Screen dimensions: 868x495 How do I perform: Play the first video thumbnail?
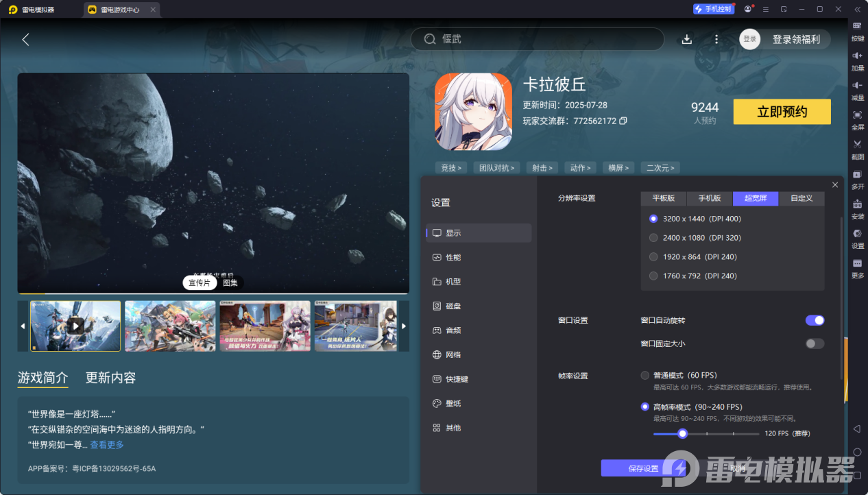(x=75, y=326)
